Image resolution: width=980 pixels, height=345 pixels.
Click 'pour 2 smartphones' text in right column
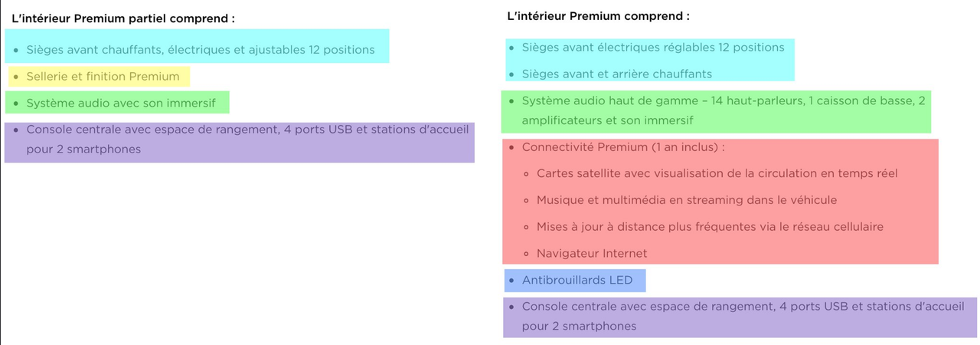579,327
